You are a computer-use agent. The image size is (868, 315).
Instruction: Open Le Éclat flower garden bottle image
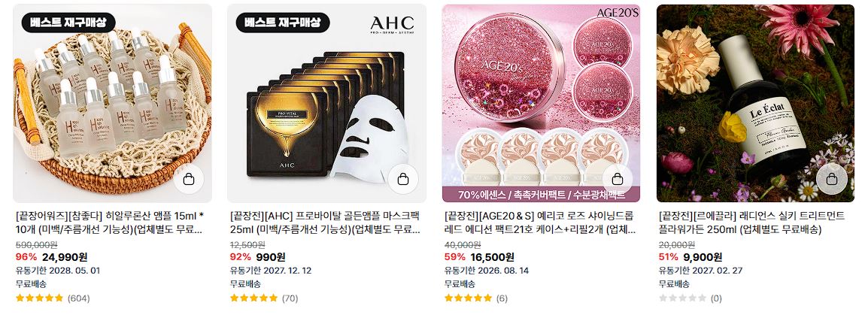(x=755, y=103)
